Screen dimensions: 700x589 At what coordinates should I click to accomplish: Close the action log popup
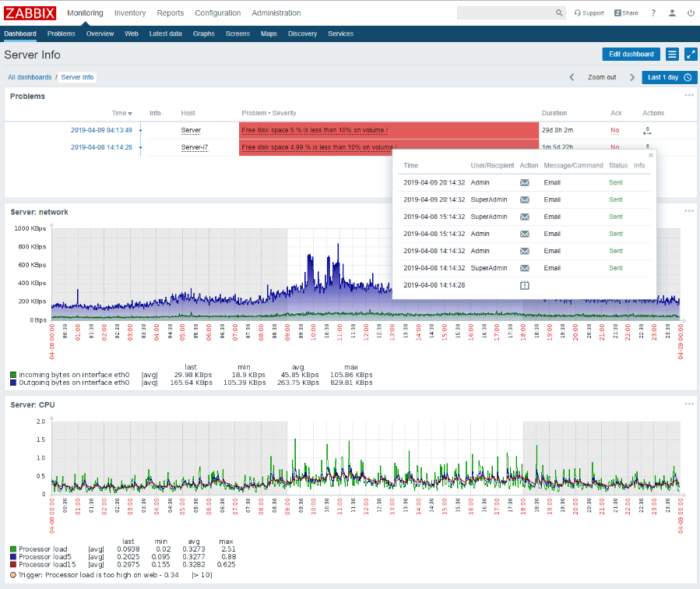pyautogui.click(x=651, y=155)
